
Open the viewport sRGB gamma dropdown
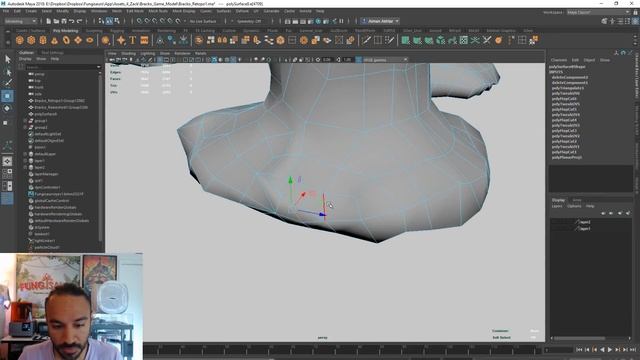click(385, 60)
